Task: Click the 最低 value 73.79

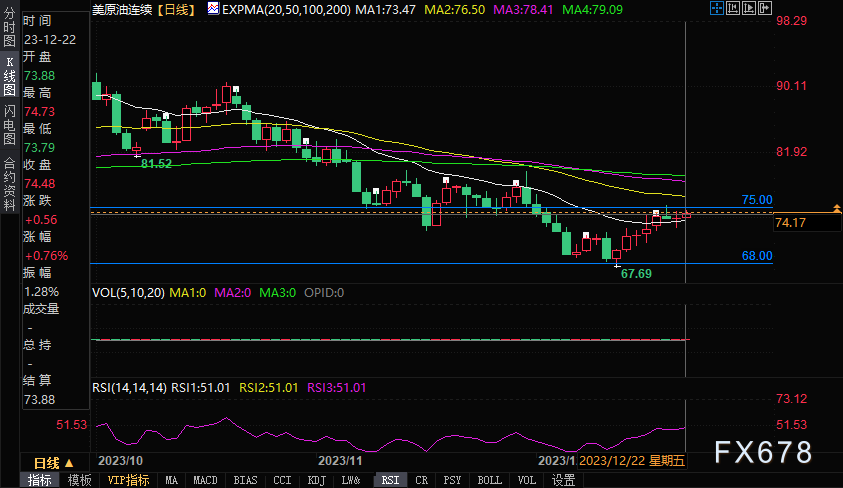Action: [39, 147]
